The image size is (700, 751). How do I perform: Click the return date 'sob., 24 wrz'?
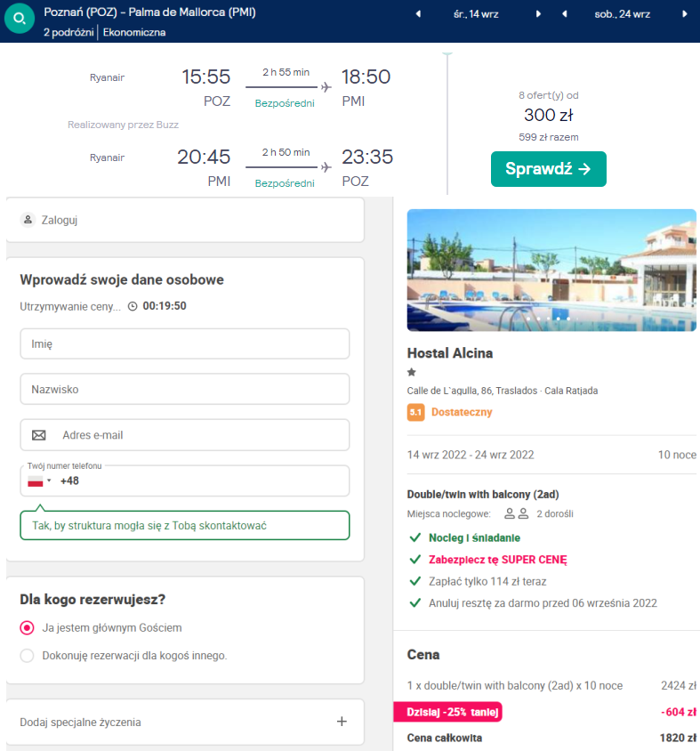(x=623, y=14)
